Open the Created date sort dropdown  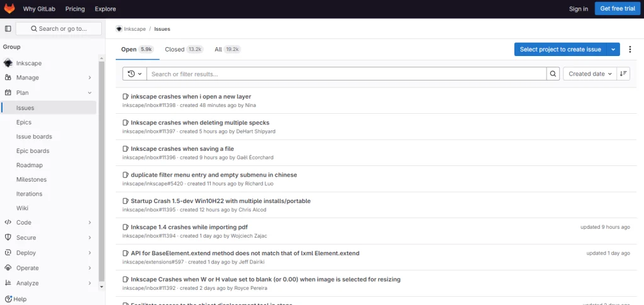590,74
